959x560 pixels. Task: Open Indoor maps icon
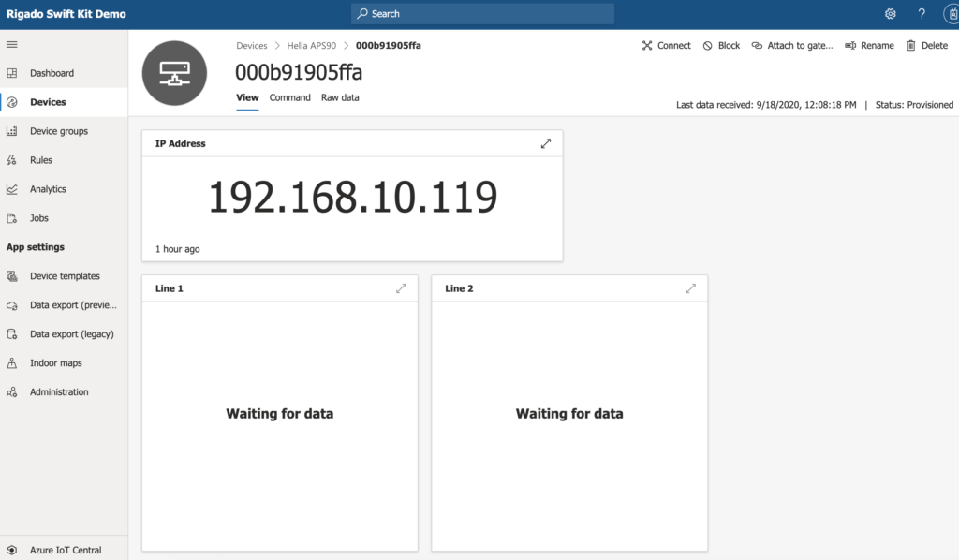click(11, 363)
